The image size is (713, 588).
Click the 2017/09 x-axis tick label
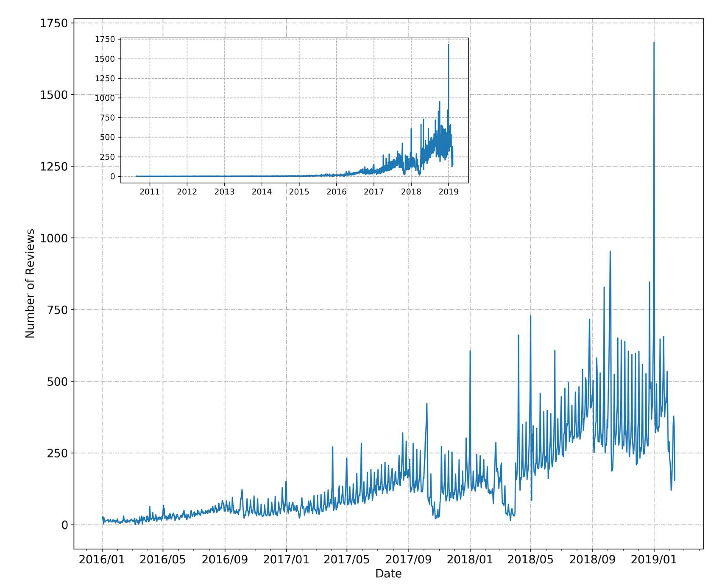[408, 560]
